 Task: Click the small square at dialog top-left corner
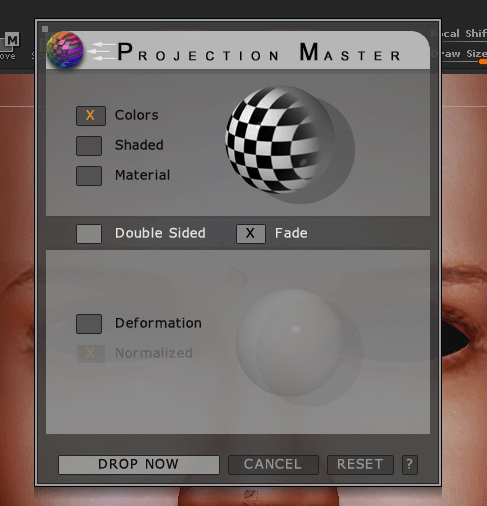point(45,29)
